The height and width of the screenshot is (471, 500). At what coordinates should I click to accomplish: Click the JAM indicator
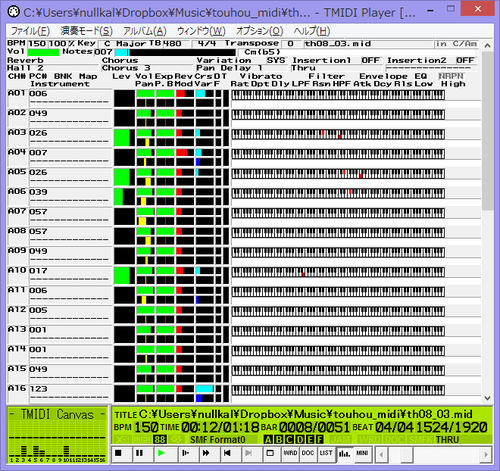[341, 440]
